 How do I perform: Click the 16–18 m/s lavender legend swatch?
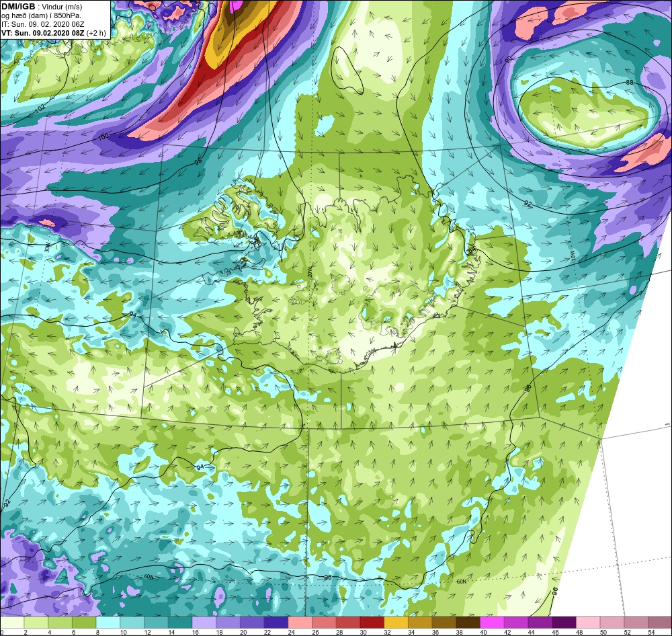[204, 623]
